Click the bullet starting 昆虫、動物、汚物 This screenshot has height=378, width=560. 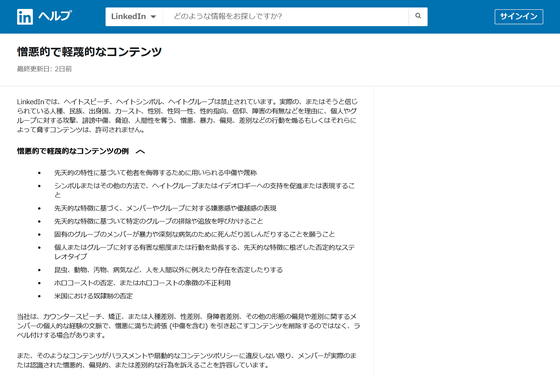pyautogui.click(x=168, y=269)
